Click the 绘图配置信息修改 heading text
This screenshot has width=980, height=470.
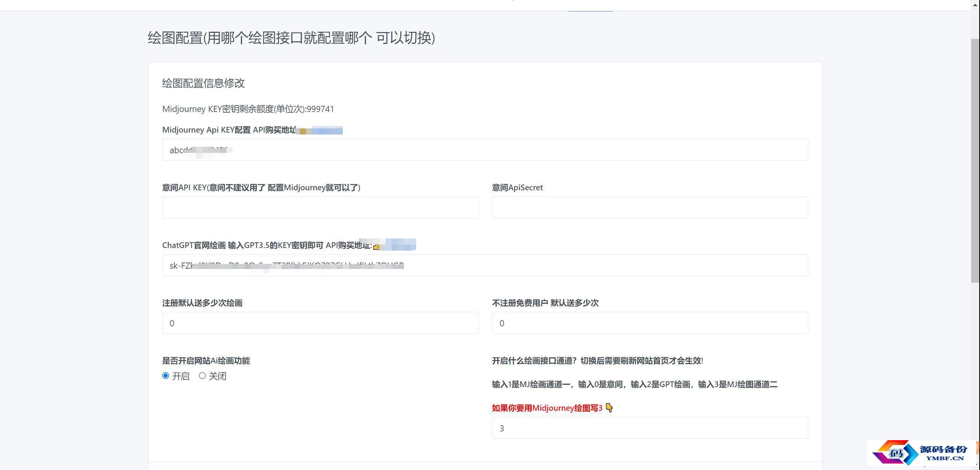point(203,83)
